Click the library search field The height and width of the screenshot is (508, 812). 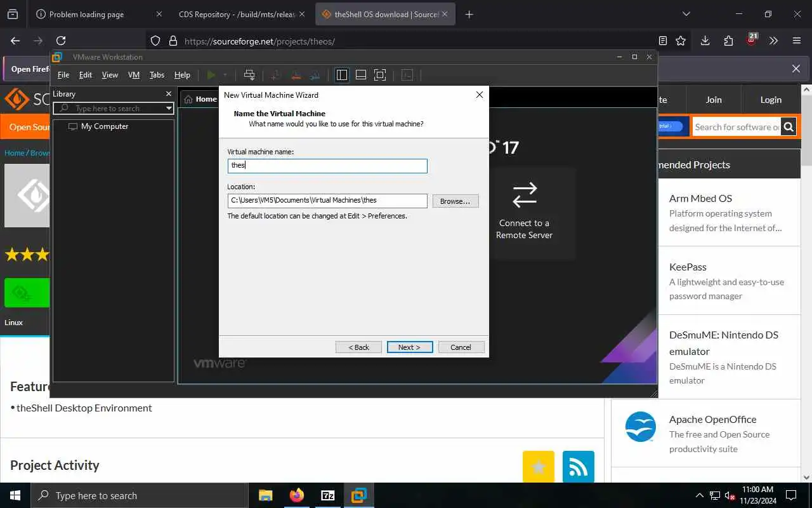click(109, 109)
